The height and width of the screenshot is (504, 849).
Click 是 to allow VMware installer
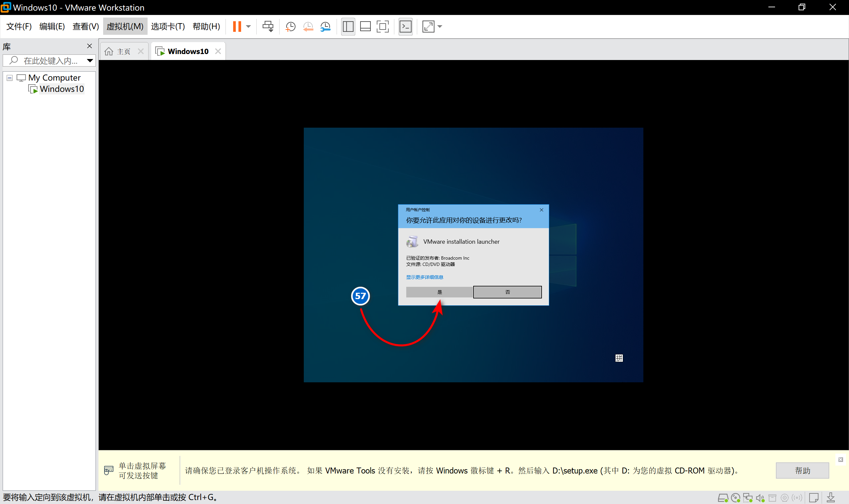pos(439,292)
